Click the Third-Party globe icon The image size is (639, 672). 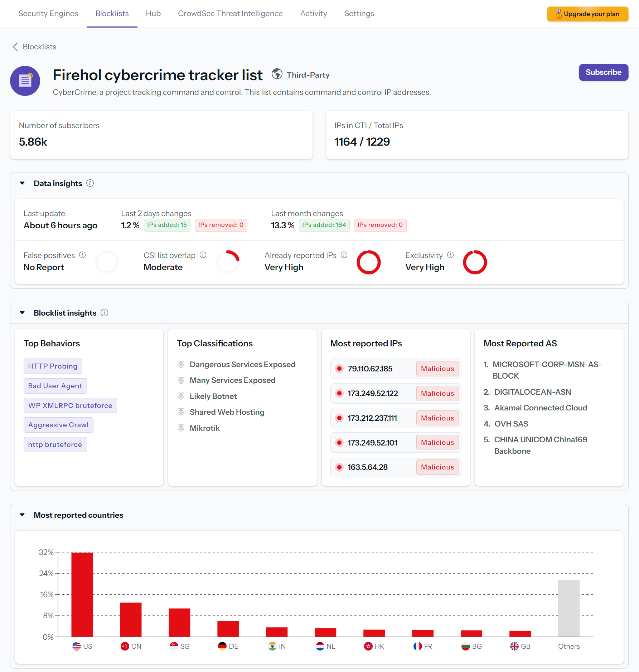277,74
